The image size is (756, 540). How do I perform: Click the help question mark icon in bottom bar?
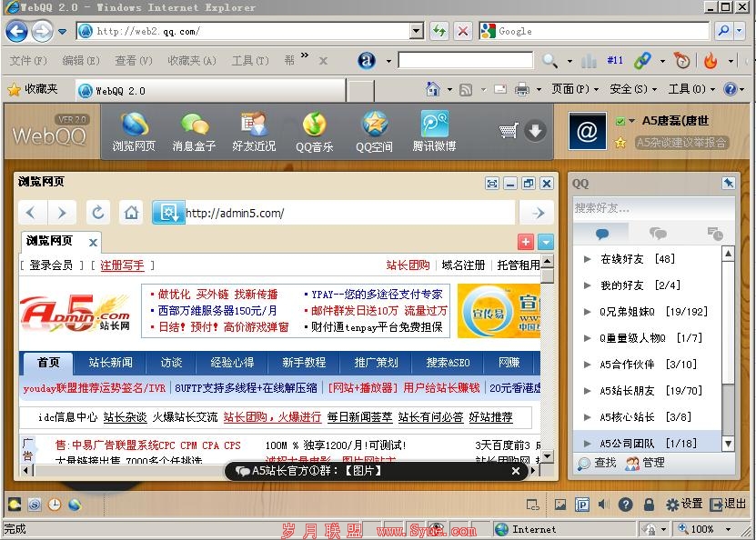(625, 505)
